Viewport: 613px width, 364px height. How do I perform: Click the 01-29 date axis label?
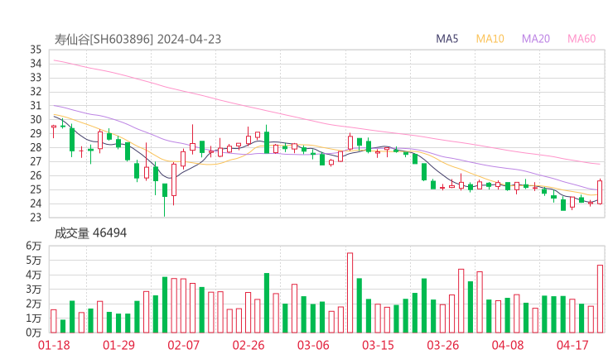pos(118,345)
